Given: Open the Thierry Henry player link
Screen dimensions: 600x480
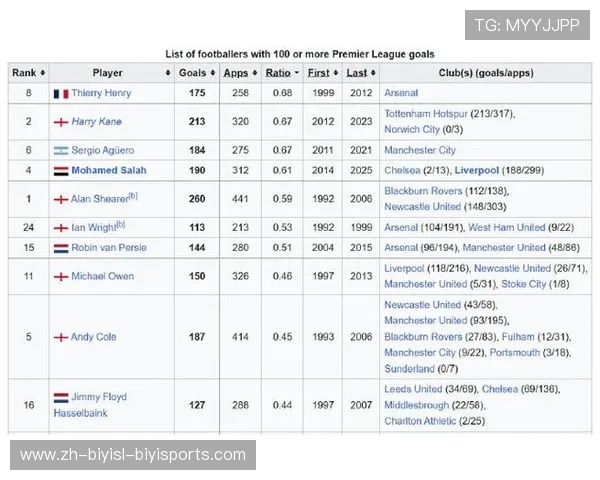Looking at the screenshot, I should coord(101,93).
